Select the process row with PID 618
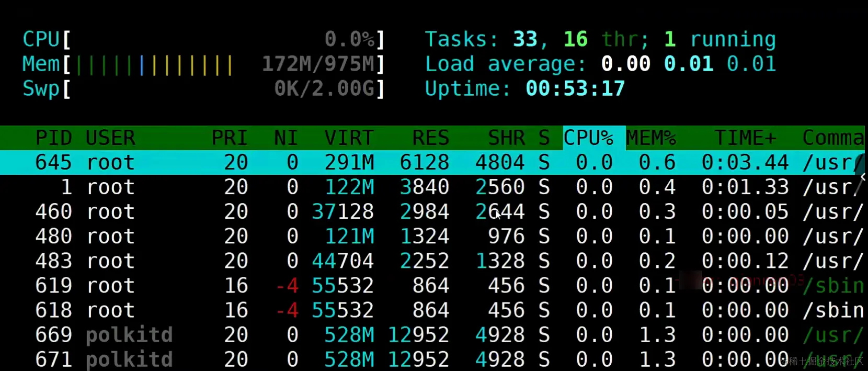The width and height of the screenshot is (868, 371). [x=432, y=310]
